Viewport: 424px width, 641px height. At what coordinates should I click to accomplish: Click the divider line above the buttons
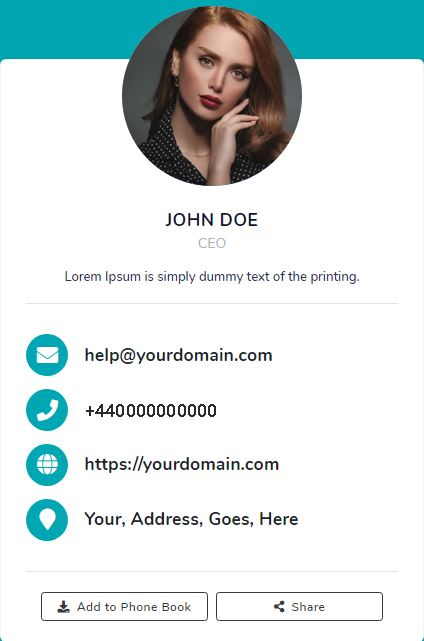click(212, 572)
